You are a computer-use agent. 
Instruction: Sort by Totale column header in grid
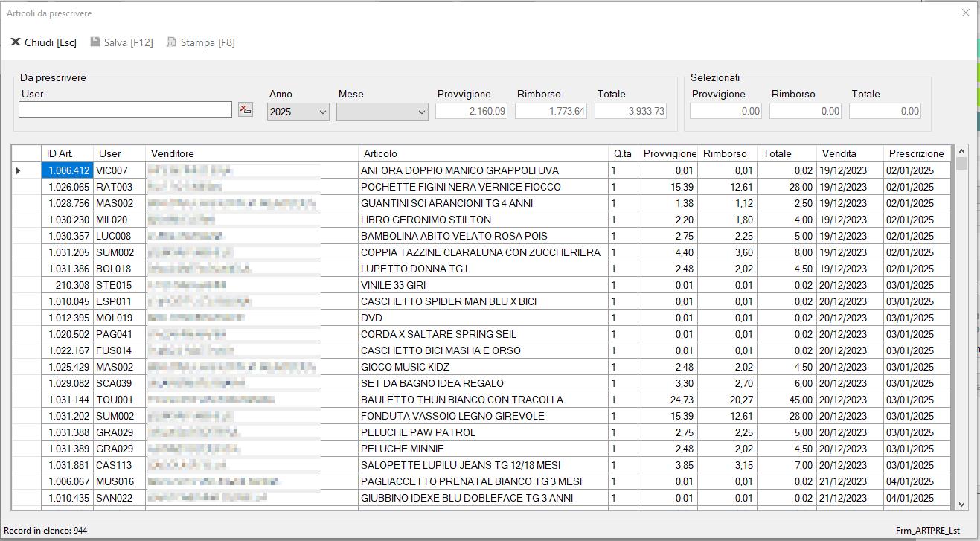coord(787,153)
